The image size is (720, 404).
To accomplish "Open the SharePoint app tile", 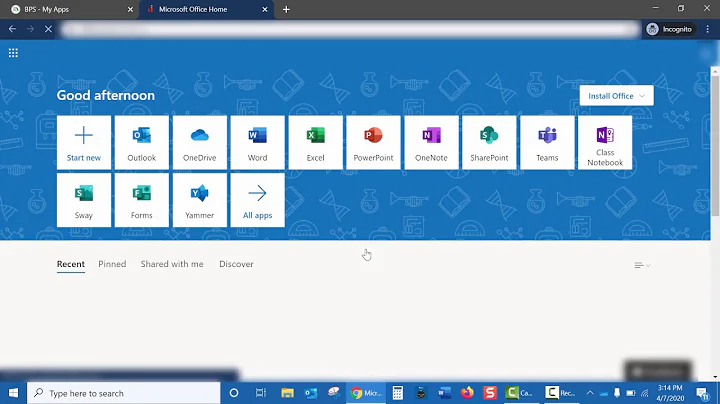I will click(489, 142).
